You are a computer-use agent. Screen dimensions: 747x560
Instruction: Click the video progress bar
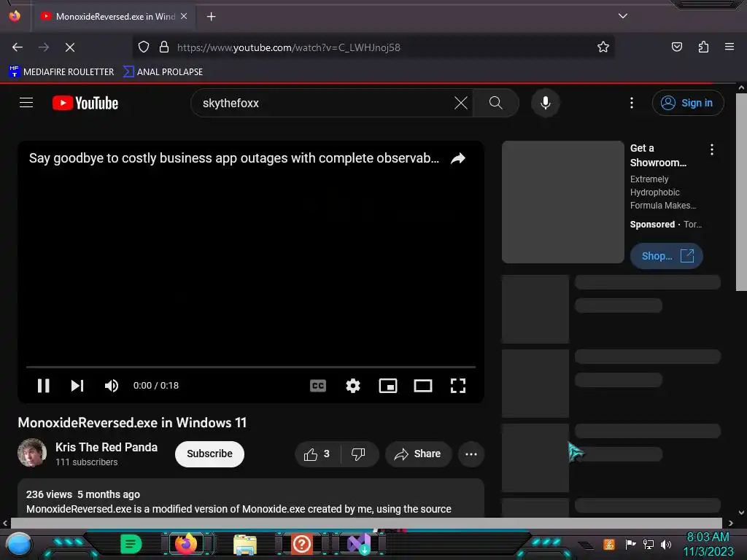coord(251,367)
